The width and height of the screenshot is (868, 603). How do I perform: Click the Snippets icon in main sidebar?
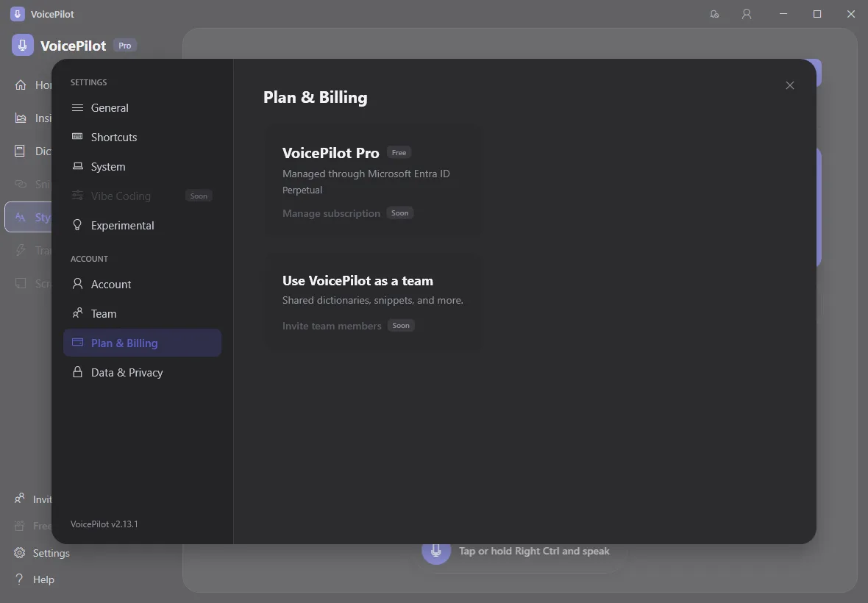[21, 184]
